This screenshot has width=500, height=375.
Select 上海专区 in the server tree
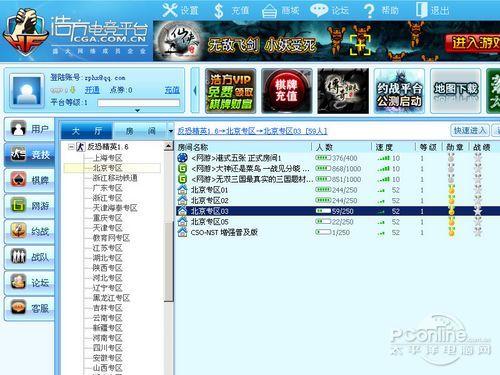click(x=108, y=158)
